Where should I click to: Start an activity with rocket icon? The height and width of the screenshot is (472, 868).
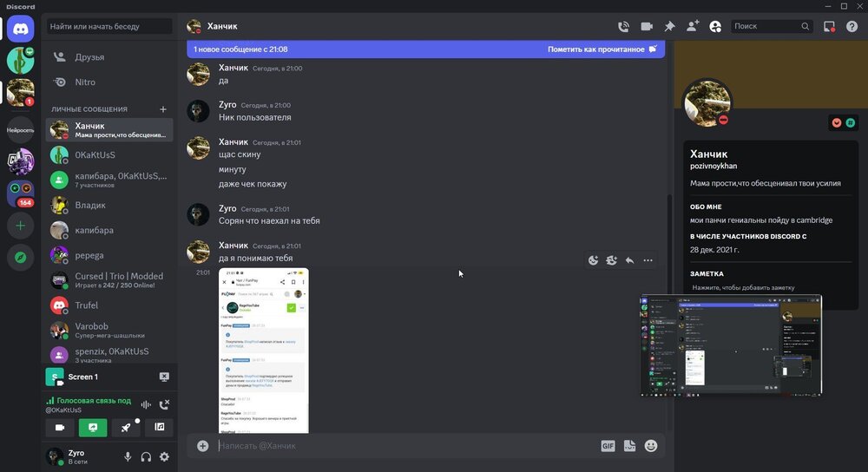126,427
